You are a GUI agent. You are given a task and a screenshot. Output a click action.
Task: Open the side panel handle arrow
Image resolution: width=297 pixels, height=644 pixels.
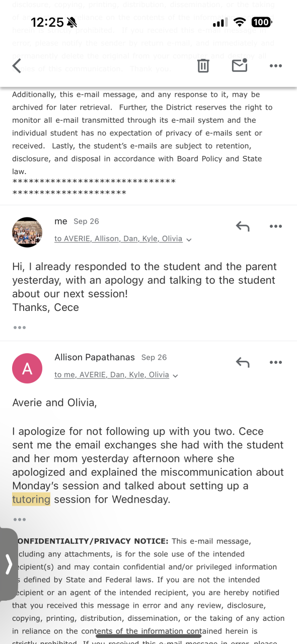[8, 564]
